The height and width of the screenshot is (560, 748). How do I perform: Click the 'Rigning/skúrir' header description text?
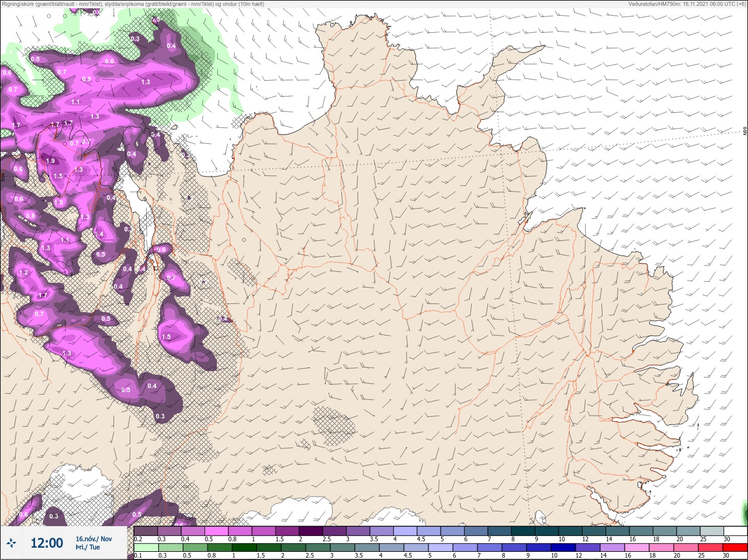(133, 4)
